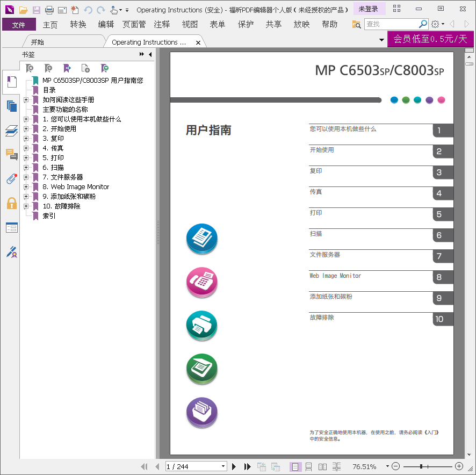Image resolution: width=476 pixels, height=475 pixels.
Task: Click the 查找 search input field
Action: tap(392, 24)
